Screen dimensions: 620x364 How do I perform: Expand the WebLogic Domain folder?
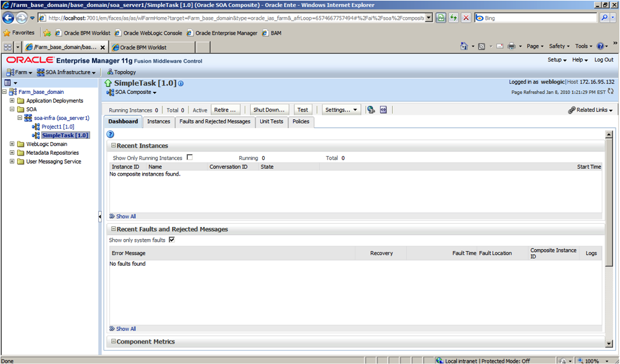click(x=12, y=144)
